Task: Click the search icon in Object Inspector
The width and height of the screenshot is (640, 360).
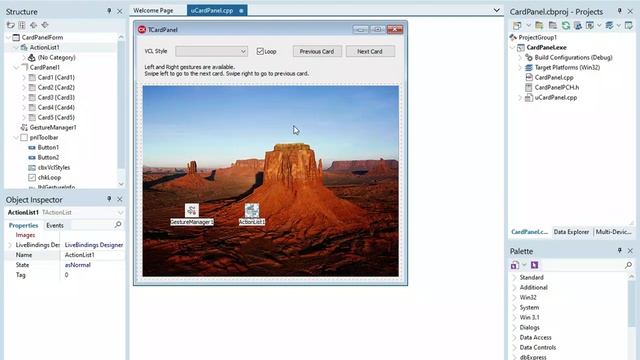Action: click(x=118, y=224)
